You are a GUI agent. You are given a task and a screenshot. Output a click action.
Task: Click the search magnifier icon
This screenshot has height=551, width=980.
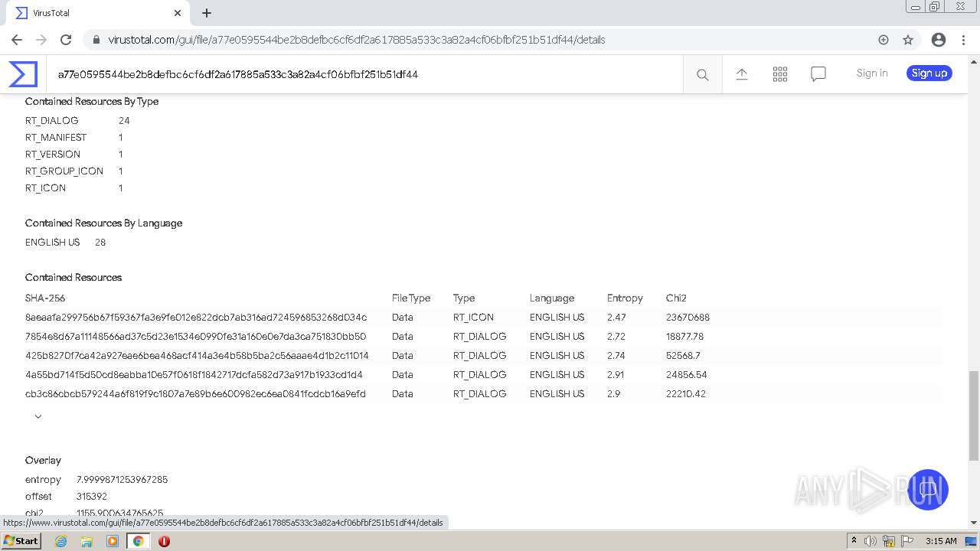click(x=702, y=74)
